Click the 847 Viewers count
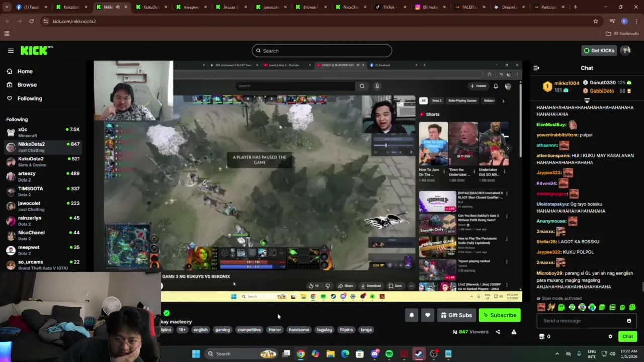This screenshot has height=362, width=644. click(x=470, y=332)
